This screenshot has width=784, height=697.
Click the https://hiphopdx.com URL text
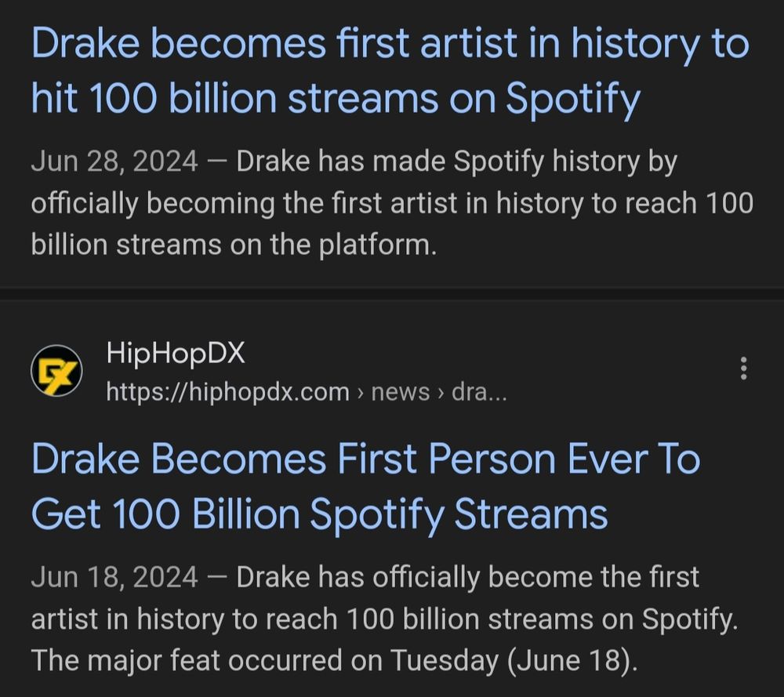[228, 392]
